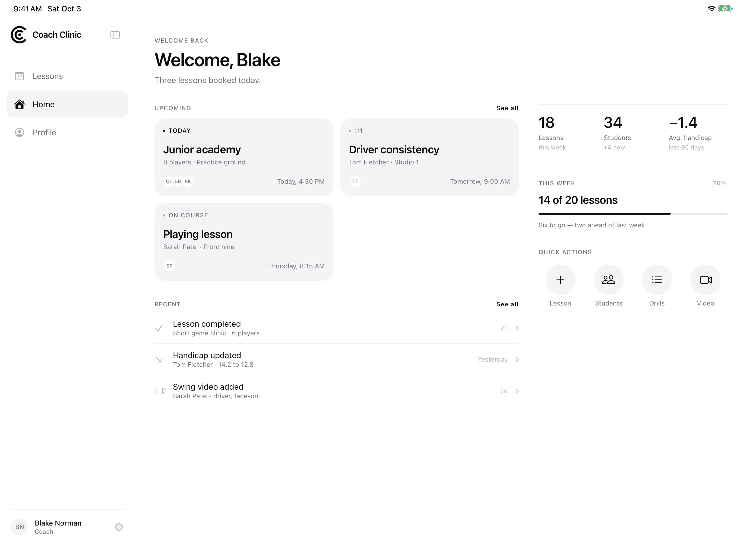
Task: Click the RK player avatar
Action: click(188, 181)
